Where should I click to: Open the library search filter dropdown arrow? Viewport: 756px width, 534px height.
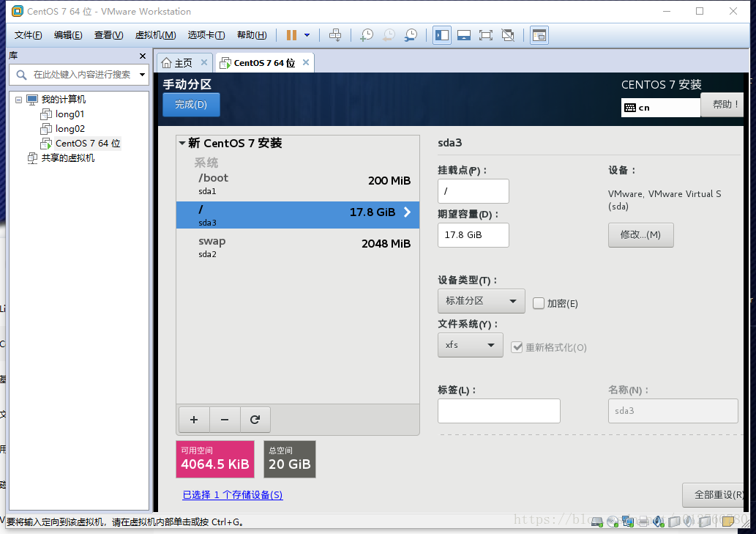click(142, 74)
